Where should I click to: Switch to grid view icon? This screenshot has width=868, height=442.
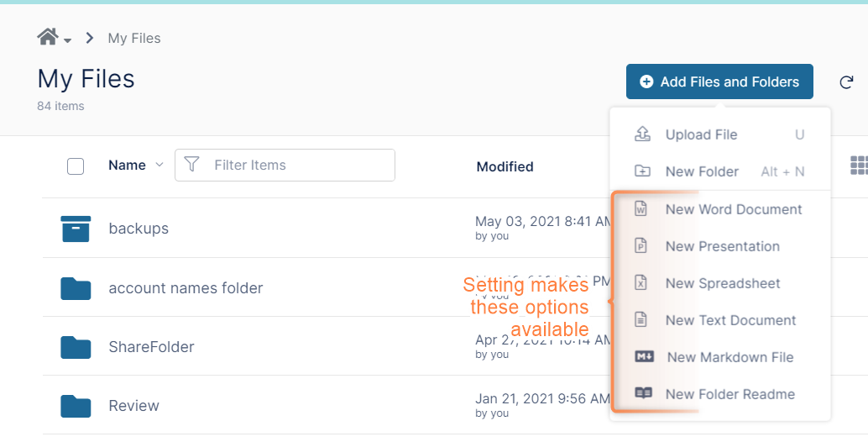[858, 166]
